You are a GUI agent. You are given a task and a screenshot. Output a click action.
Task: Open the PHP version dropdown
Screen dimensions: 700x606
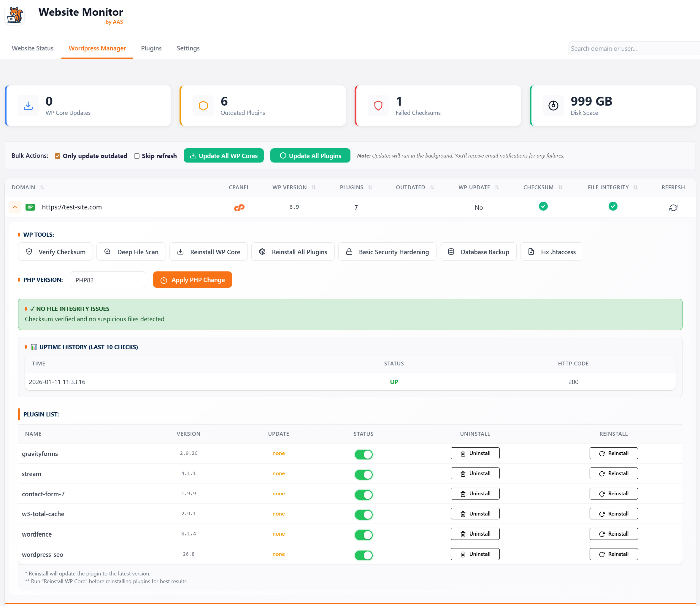coord(108,280)
